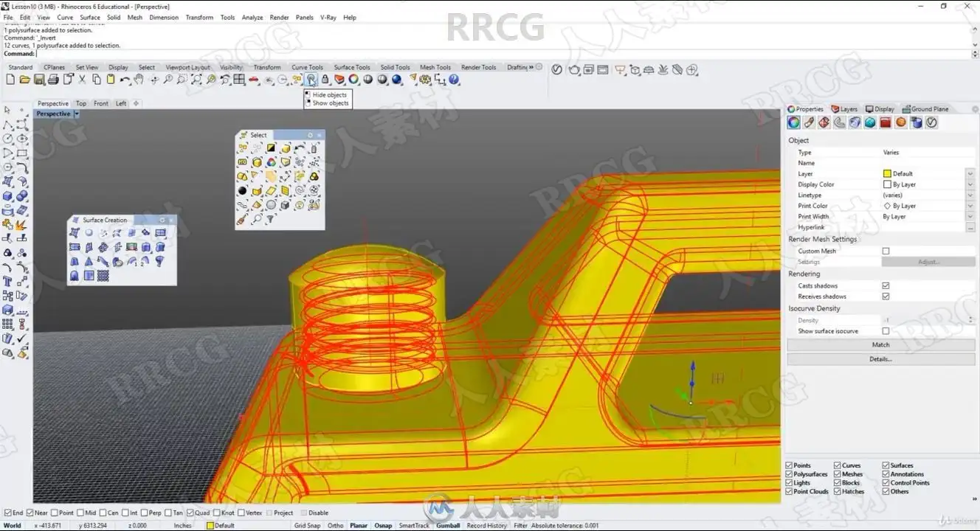Click the Material sphere icon in Properties panel
The height and width of the screenshot is (531, 980).
tap(901, 122)
